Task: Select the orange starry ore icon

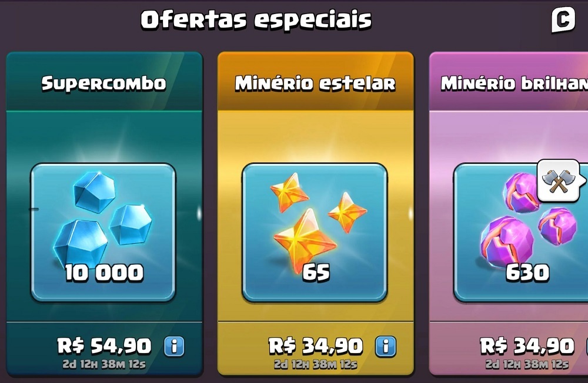Action: [x=317, y=221]
